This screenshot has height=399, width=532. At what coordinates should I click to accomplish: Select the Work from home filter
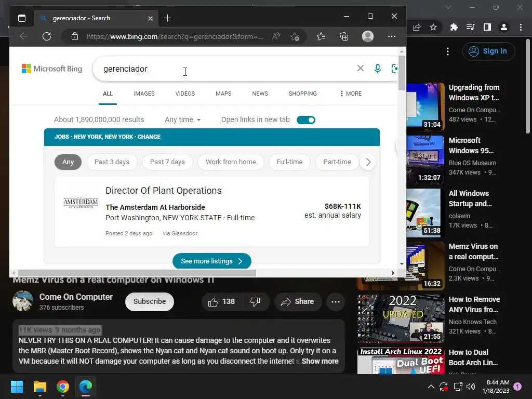[x=231, y=162]
